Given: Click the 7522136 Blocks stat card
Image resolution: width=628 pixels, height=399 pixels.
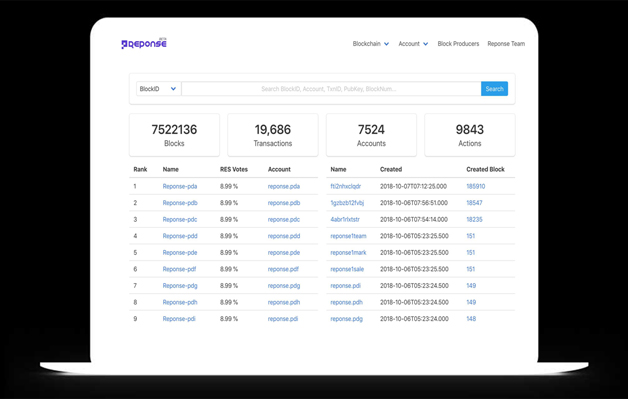Looking at the screenshot, I should 174,135.
